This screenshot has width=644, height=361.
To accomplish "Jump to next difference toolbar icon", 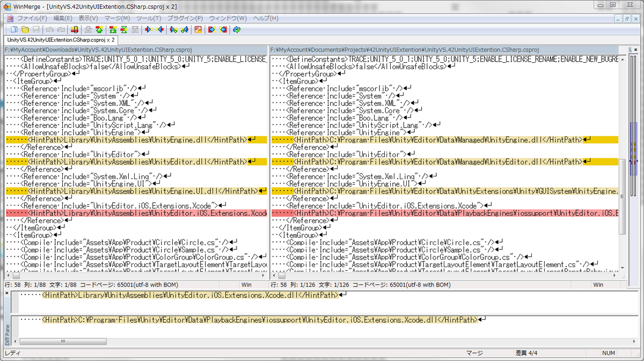I will [89, 30].
